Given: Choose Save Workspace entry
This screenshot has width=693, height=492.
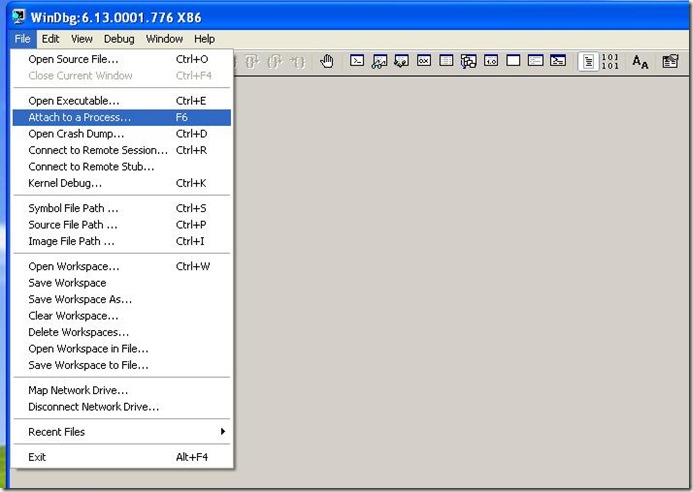Looking at the screenshot, I should click(x=122, y=283).
